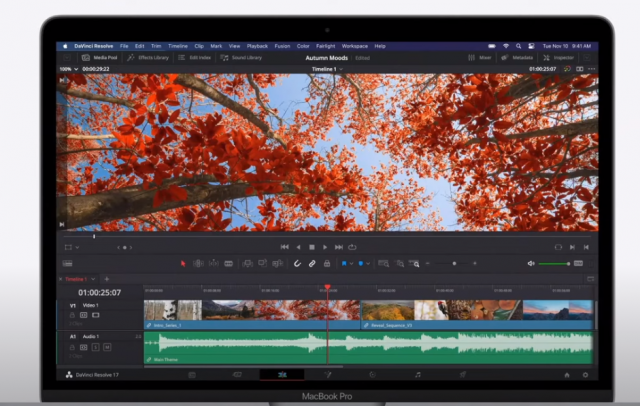Mute the Audio 1 track
Image resolution: width=640 pixels, height=406 pixels.
click(107, 347)
